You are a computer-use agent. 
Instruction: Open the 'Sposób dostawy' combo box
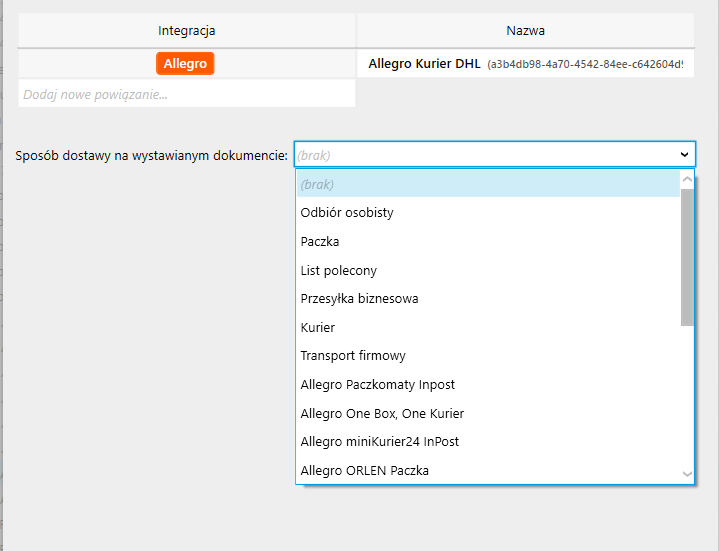click(x=495, y=154)
